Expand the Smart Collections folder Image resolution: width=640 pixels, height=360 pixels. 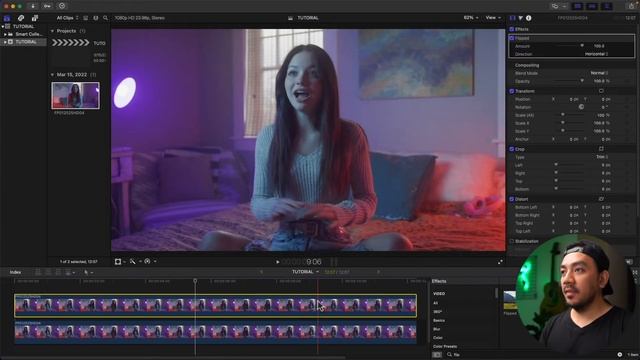coord(5,34)
